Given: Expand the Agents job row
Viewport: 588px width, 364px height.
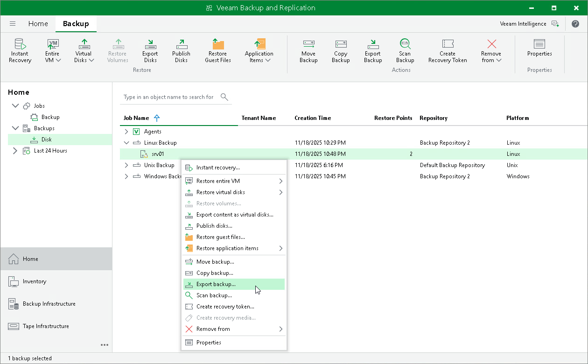Looking at the screenshot, I should click(126, 132).
